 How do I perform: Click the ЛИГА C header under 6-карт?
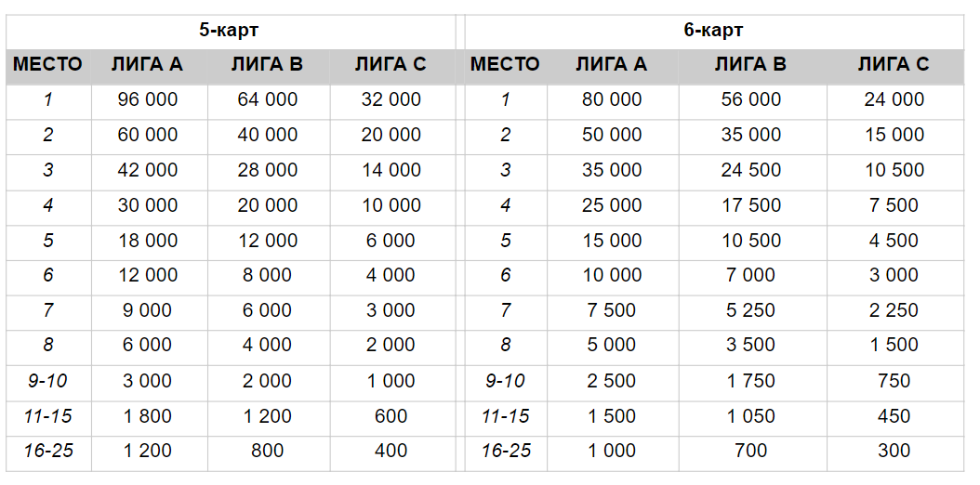coord(894,64)
